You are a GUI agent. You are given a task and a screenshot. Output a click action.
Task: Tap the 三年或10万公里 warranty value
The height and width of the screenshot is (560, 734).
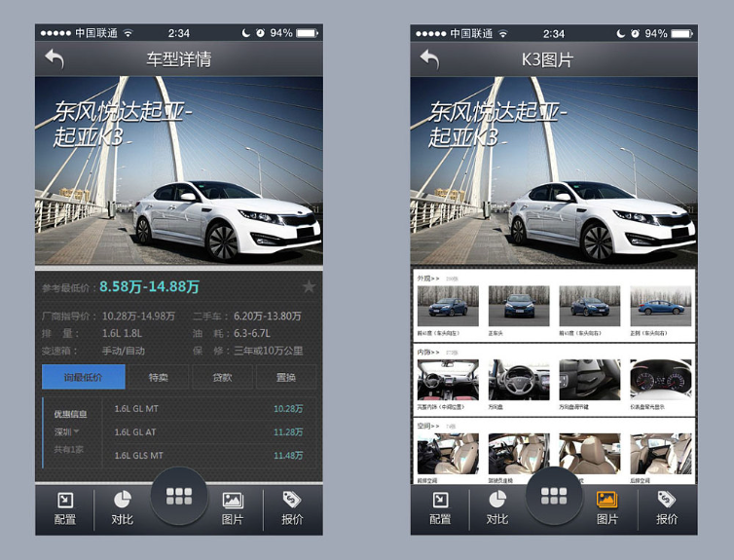click(x=269, y=351)
